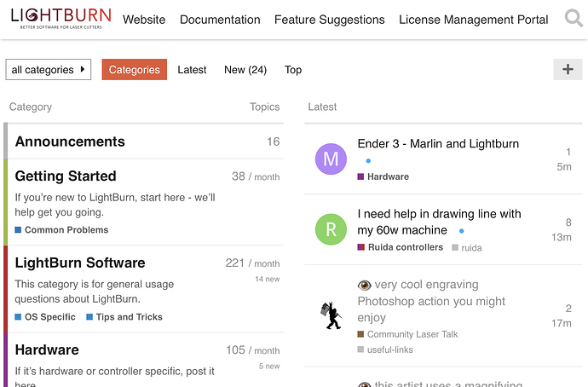Click the 221 / month topic count
588x387 pixels.
[252, 263]
